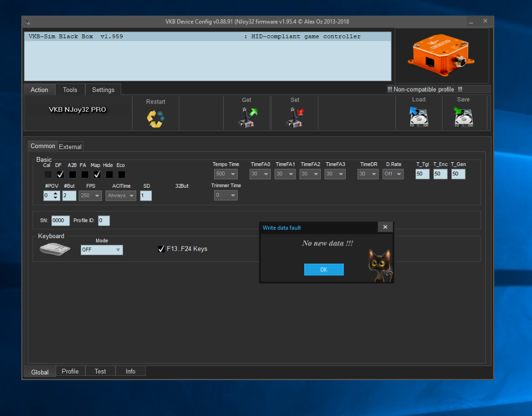Open the TimeFA0 dropdown
Image resolution: width=532 pixels, height=416 pixels.
260,174
